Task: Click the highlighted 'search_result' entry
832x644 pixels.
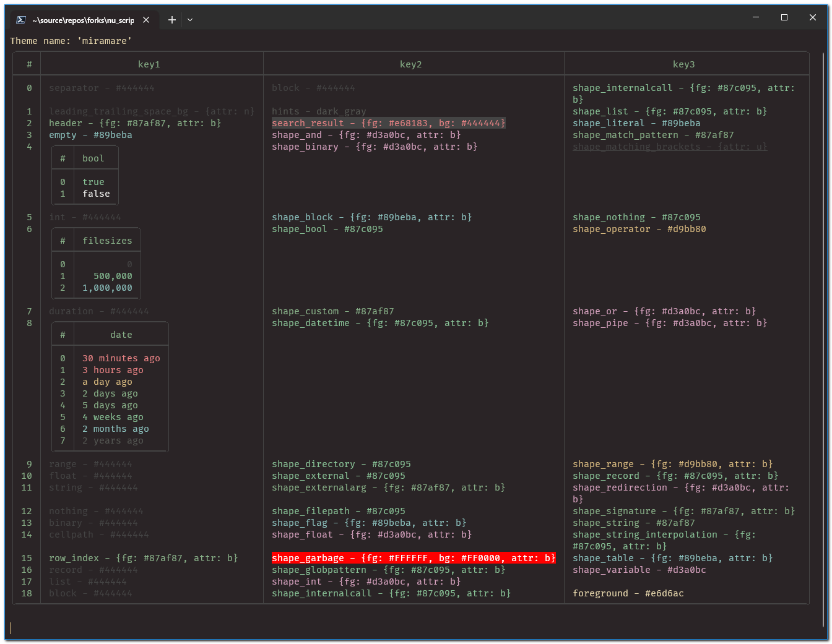Action: (x=389, y=123)
